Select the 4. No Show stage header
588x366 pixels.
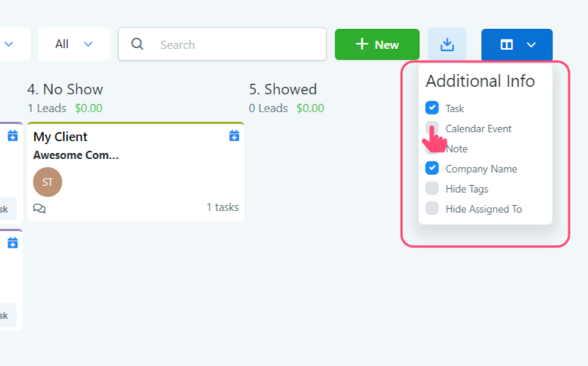tap(65, 89)
